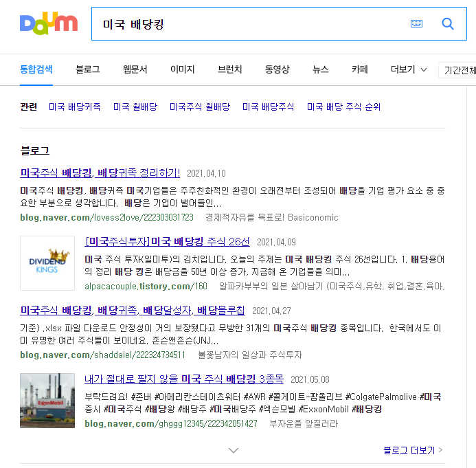Open post 내가 절대로 팔지 않을 미국 주식 배당킹 3종목
The image size is (476, 468).
(184, 379)
